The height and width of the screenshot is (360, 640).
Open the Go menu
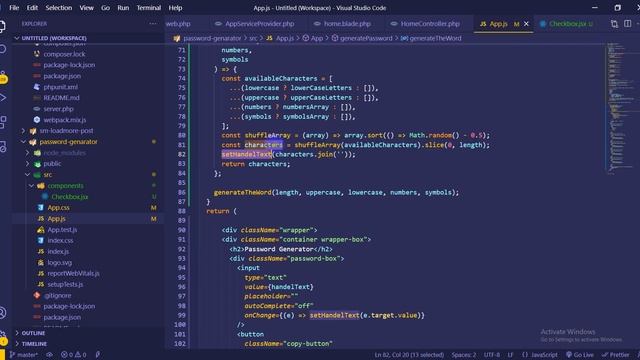(x=105, y=8)
